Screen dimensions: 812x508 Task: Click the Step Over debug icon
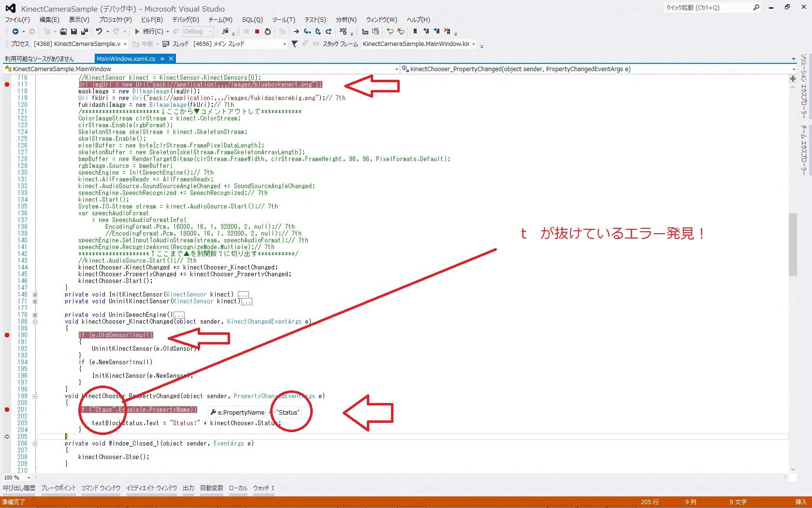coord(318,31)
